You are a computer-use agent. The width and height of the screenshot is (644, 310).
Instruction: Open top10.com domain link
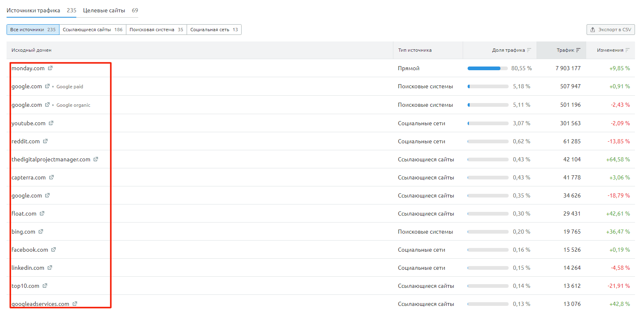(x=25, y=286)
